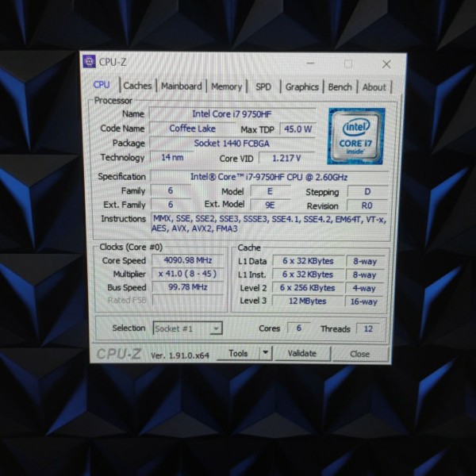Click the L1 Data value 6 x 32 KBytes
This screenshot has width=476, height=476.
tap(308, 261)
